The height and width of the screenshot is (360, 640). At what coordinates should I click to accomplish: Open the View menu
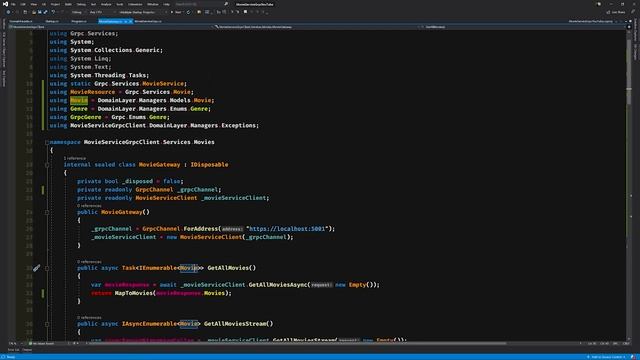(x=33, y=4)
